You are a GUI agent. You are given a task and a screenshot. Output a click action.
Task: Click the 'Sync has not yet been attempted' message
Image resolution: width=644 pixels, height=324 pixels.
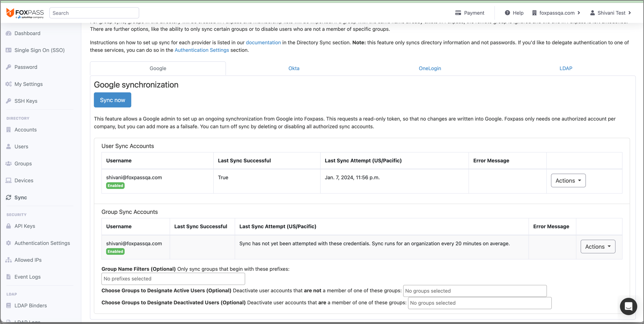375,243
